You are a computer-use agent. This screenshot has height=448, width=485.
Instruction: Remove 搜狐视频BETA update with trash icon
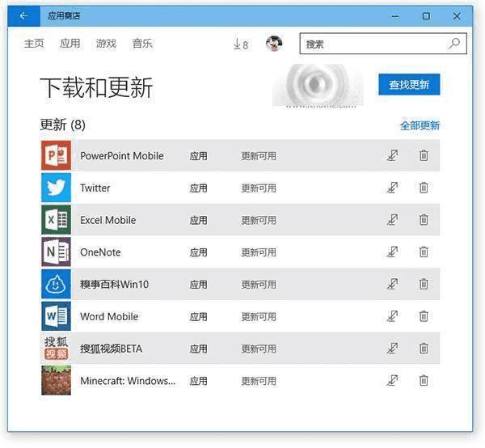[424, 349]
